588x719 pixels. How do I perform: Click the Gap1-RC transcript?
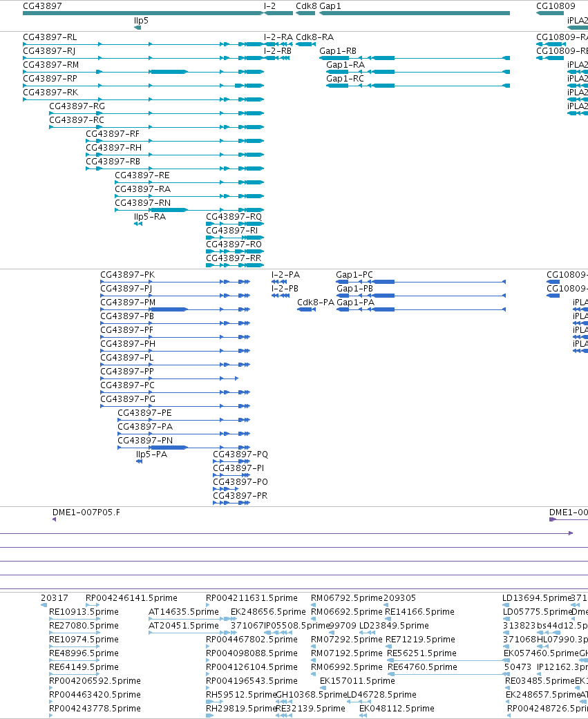pos(418,86)
